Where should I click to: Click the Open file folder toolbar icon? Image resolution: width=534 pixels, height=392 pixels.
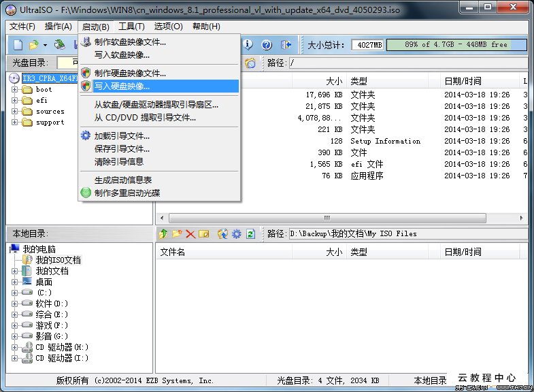[x=34, y=45]
